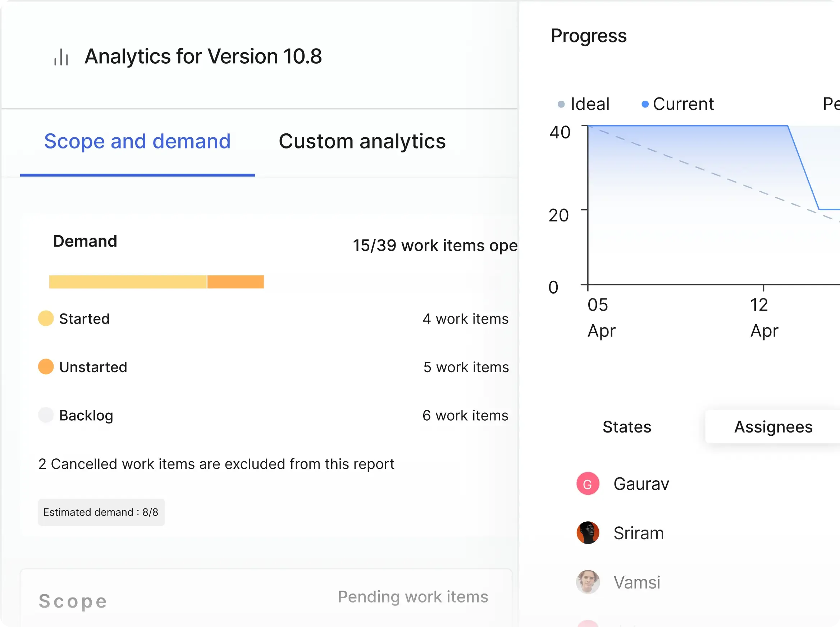Select Gaurav's avatar icon

click(x=588, y=484)
